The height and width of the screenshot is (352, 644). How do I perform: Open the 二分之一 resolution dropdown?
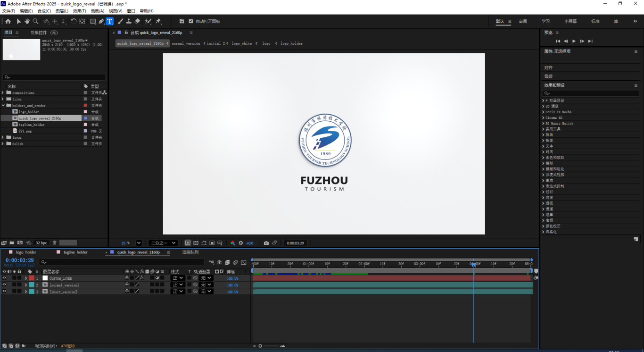[x=163, y=243]
